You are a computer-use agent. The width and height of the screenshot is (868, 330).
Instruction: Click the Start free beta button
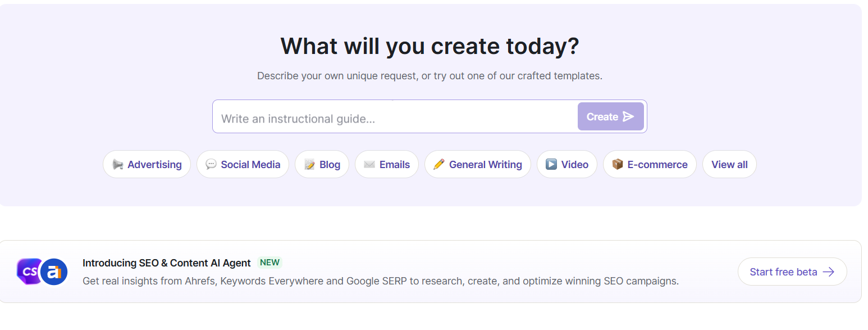792,272
